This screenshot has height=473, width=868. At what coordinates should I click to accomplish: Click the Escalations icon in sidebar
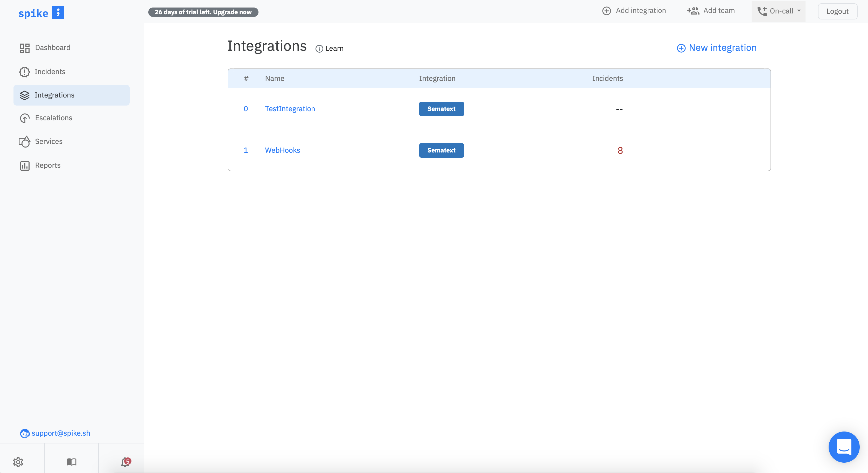coord(23,118)
